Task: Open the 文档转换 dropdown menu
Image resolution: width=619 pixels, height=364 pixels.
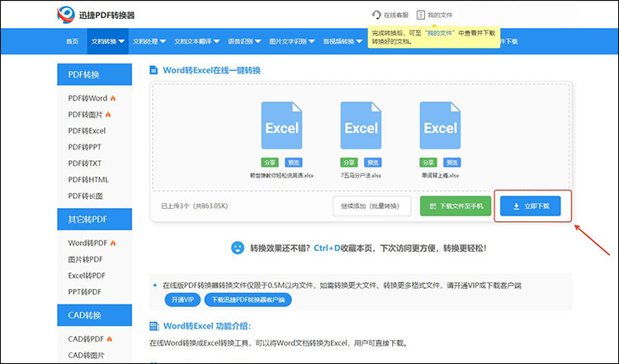Action: 108,41
